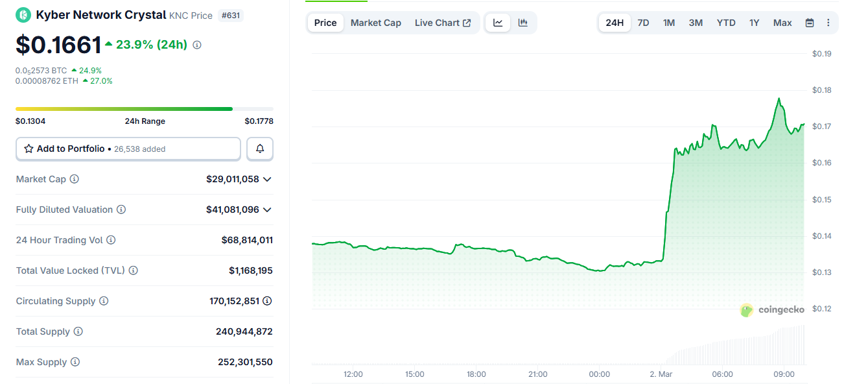Open the Circulating Supply info tooltip

pos(104,301)
